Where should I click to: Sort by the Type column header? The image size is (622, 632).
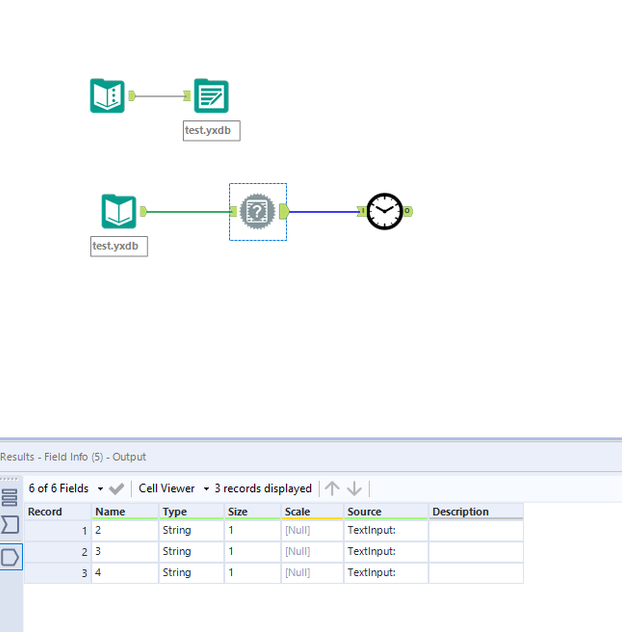coord(191,511)
